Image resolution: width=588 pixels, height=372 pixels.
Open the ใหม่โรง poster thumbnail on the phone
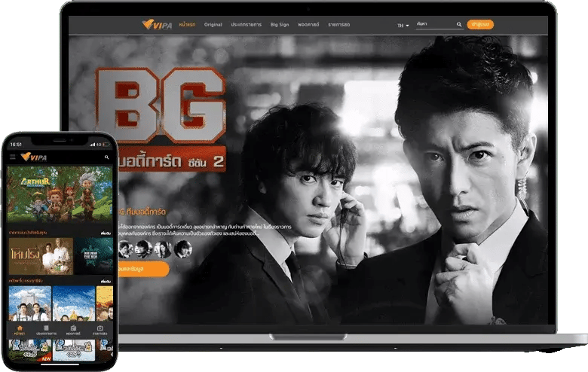41,256
